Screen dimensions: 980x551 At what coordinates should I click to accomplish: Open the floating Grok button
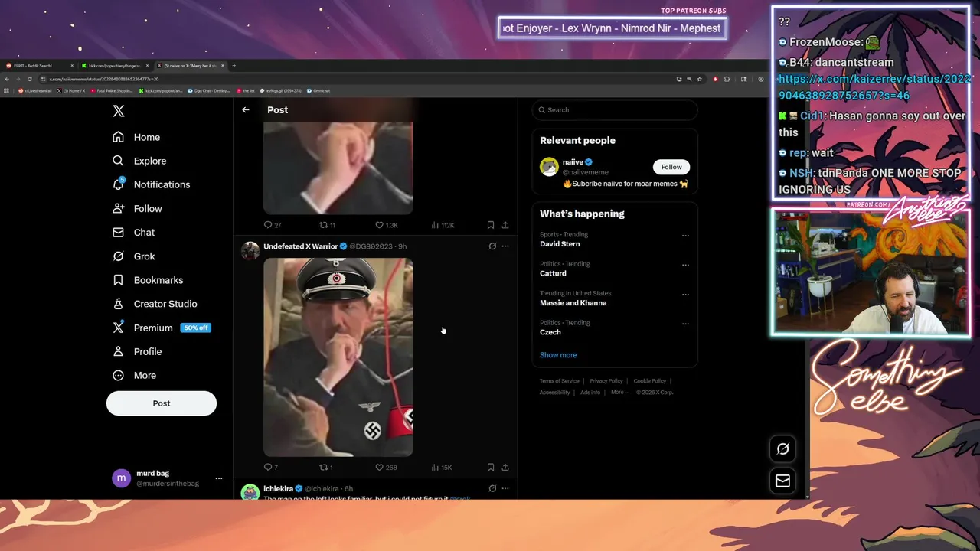tap(782, 449)
